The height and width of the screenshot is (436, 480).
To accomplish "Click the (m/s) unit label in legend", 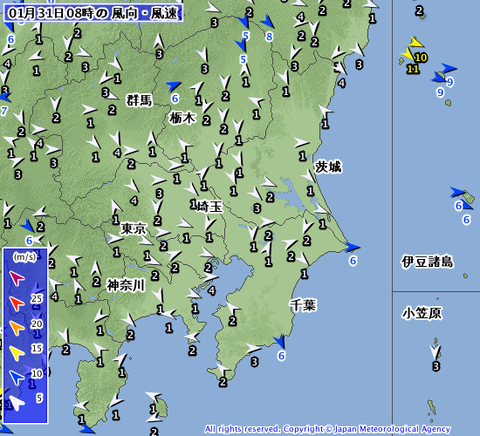I will tap(25, 257).
